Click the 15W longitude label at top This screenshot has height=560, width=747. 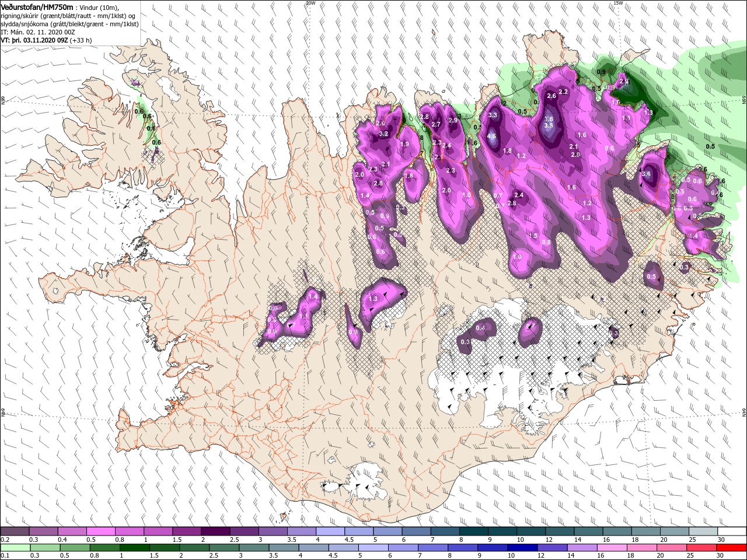[x=617, y=3]
